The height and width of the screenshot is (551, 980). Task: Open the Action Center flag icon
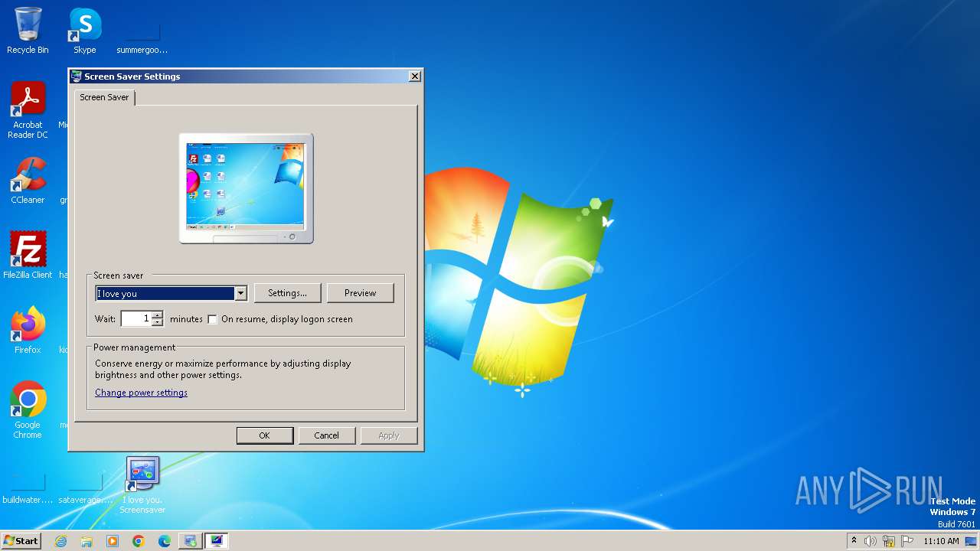(x=907, y=541)
